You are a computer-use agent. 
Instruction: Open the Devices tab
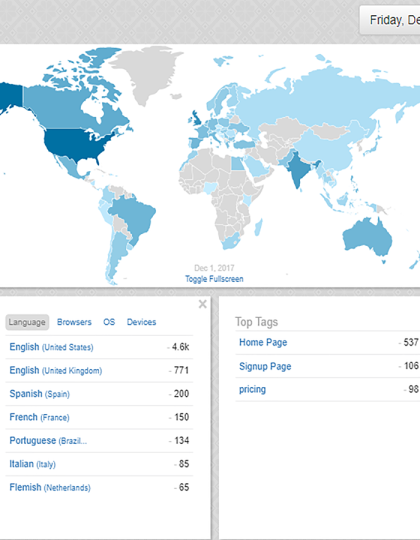click(x=141, y=322)
